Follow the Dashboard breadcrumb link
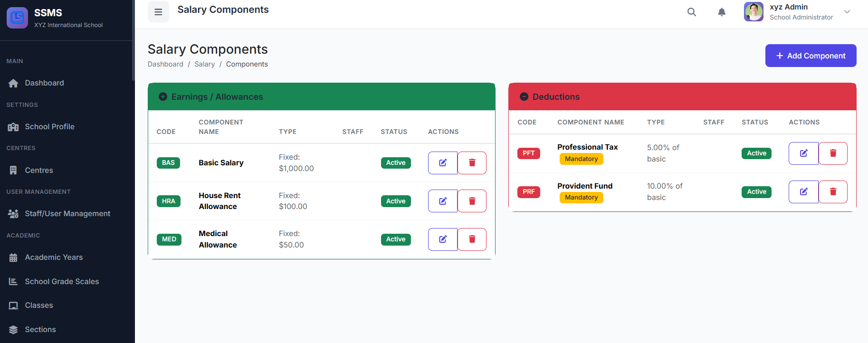Image resolution: width=868 pixels, height=343 pixels. (165, 64)
